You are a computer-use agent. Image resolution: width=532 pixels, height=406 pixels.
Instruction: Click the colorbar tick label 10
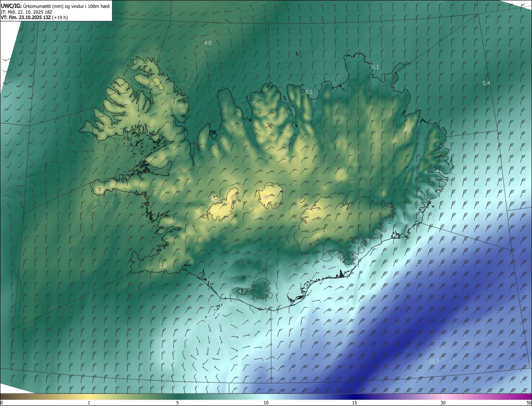coord(266,403)
